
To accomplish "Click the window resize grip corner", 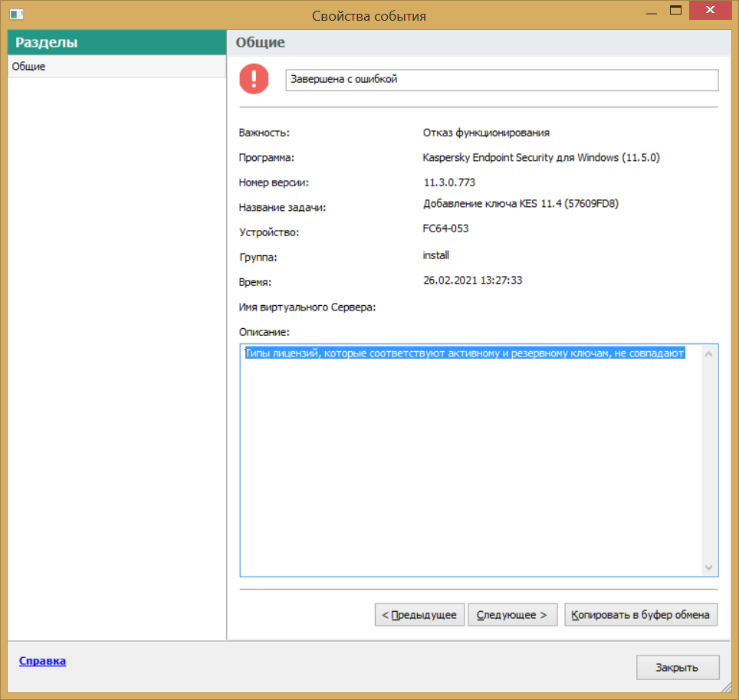I will click(x=726, y=688).
